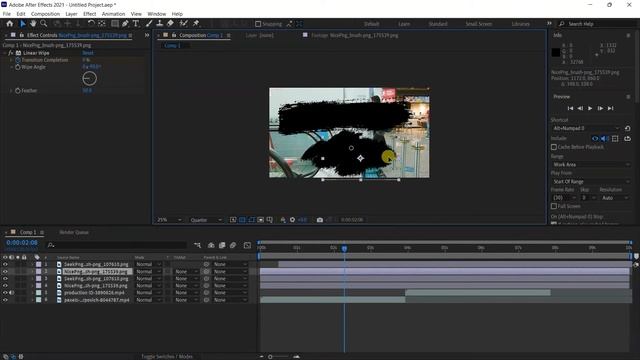This screenshot has height=360, width=640.
Task: Open the Resolution dropdown set to Auto
Action: (614, 198)
